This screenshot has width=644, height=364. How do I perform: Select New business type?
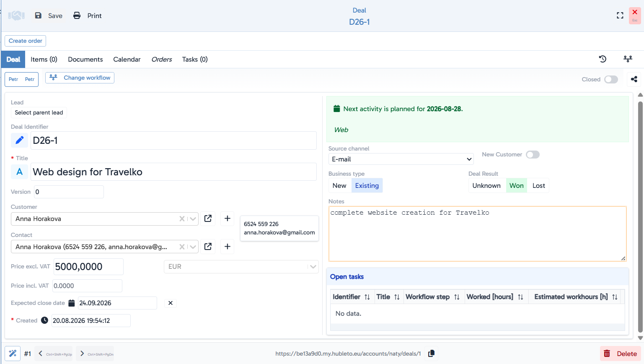339,186
